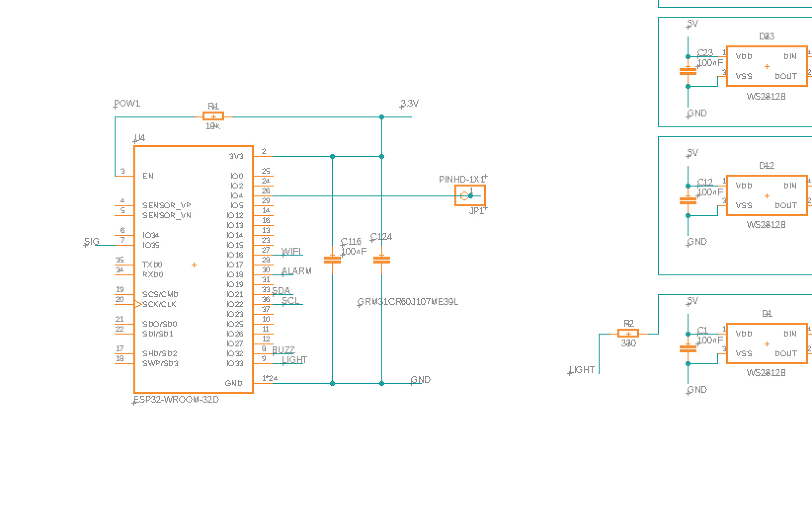The height and width of the screenshot is (531, 812).
Task: Click the DOUT pin name on D1
Action: click(786, 354)
